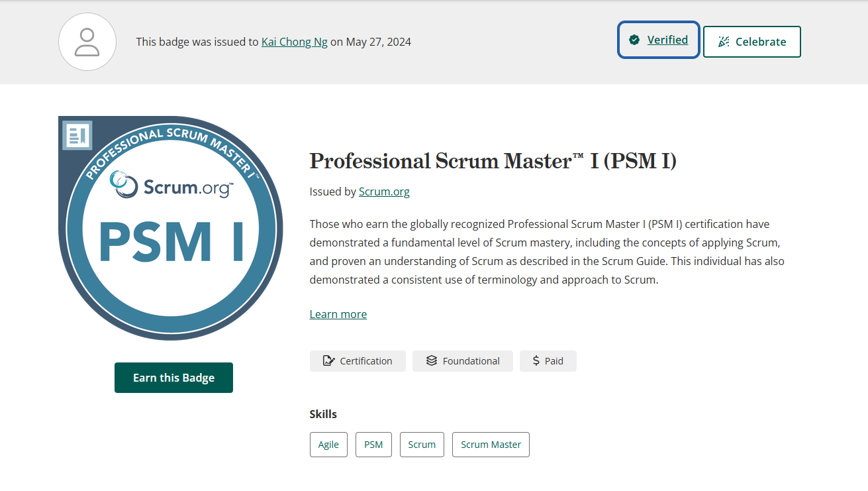Select the Certification tag

(358, 361)
